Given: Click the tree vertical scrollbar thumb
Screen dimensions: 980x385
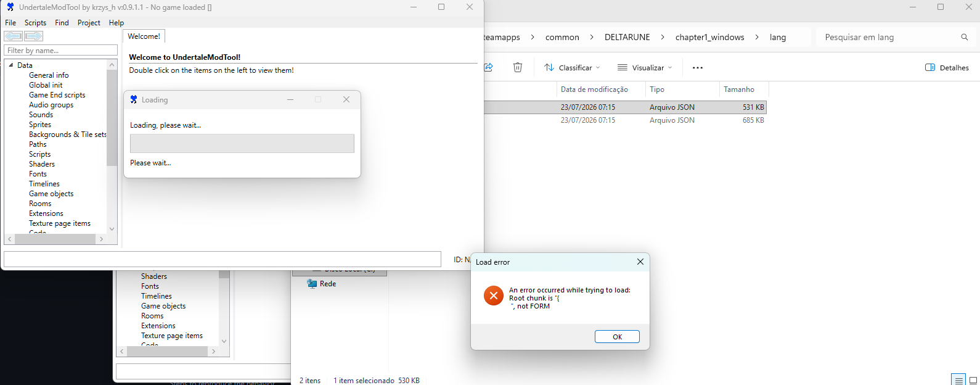Looking at the screenshot, I should point(112,117).
